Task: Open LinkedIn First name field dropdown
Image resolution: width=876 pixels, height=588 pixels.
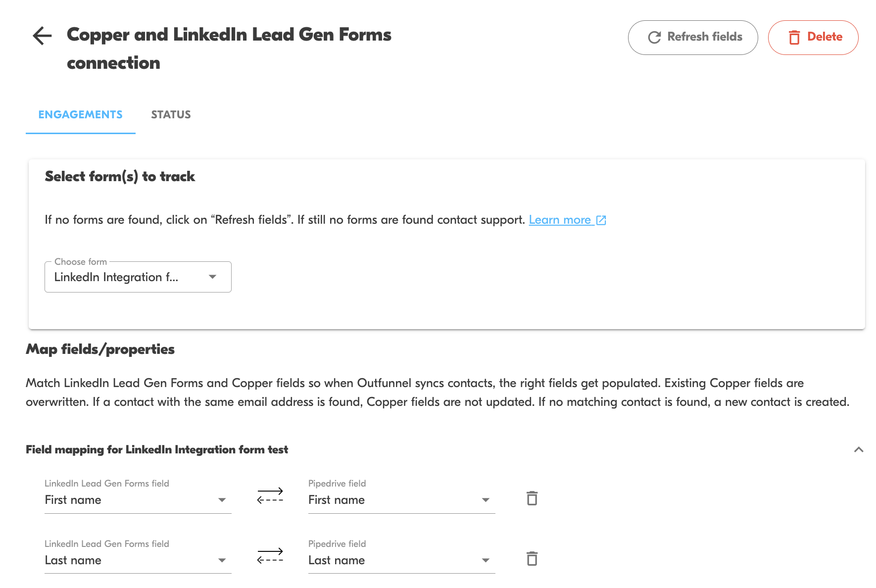Action: coord(138,500)
